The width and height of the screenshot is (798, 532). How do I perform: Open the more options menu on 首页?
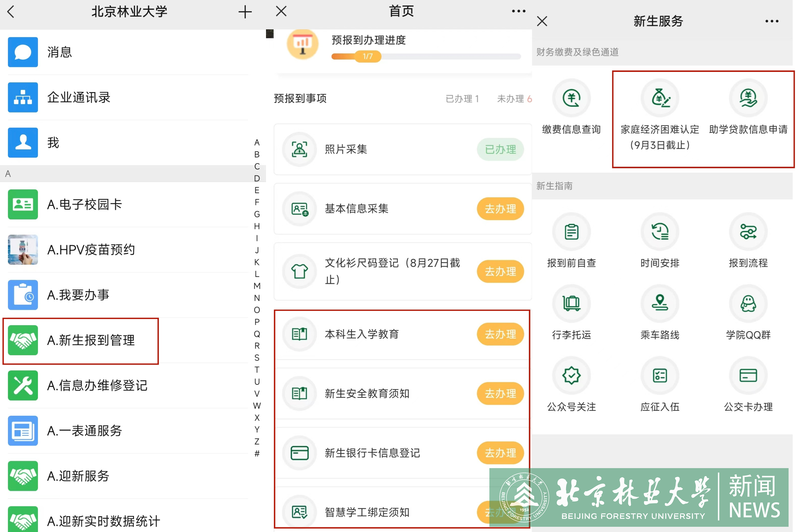pyautogui.click(x=518, y=11)
